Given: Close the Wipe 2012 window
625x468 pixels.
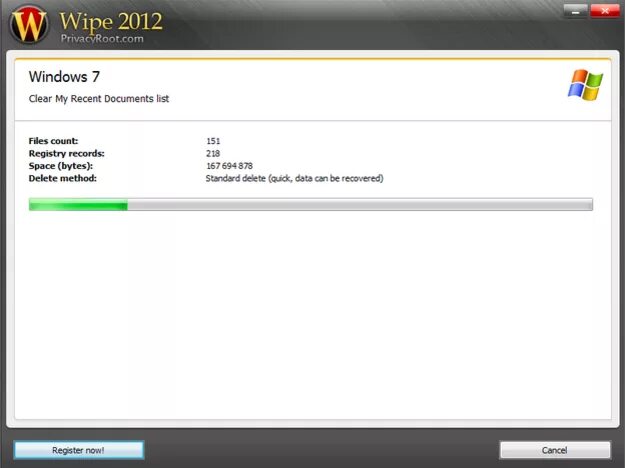Looking at the screenshot, I should pos(605,11).
